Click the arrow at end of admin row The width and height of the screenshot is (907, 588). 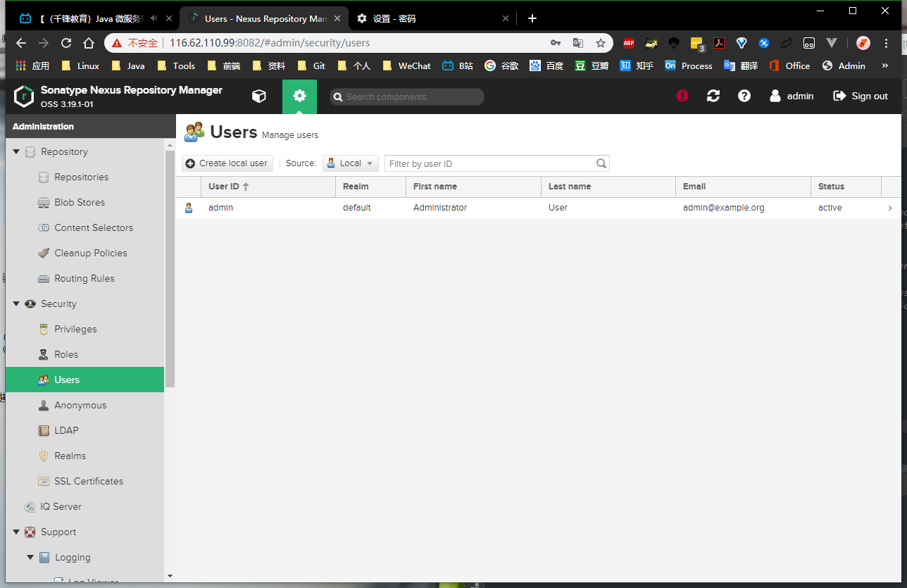click(x=890, y=208)
